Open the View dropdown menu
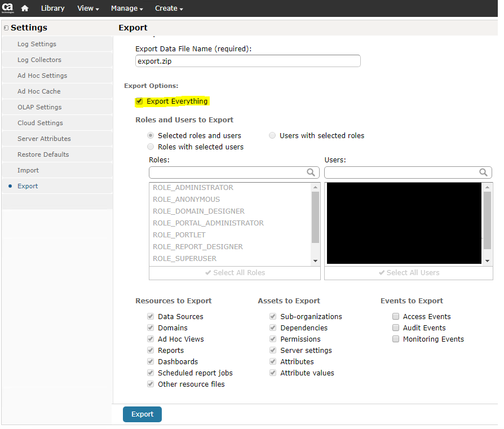The width and height of the screenshot is (504, 429). point(88,8)
